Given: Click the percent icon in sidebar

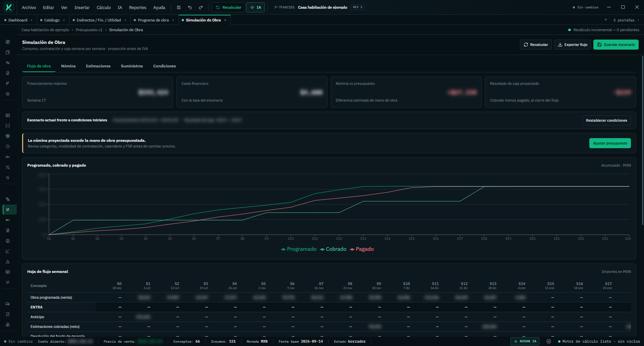Looking at the screenshot, I should (8, 167).
